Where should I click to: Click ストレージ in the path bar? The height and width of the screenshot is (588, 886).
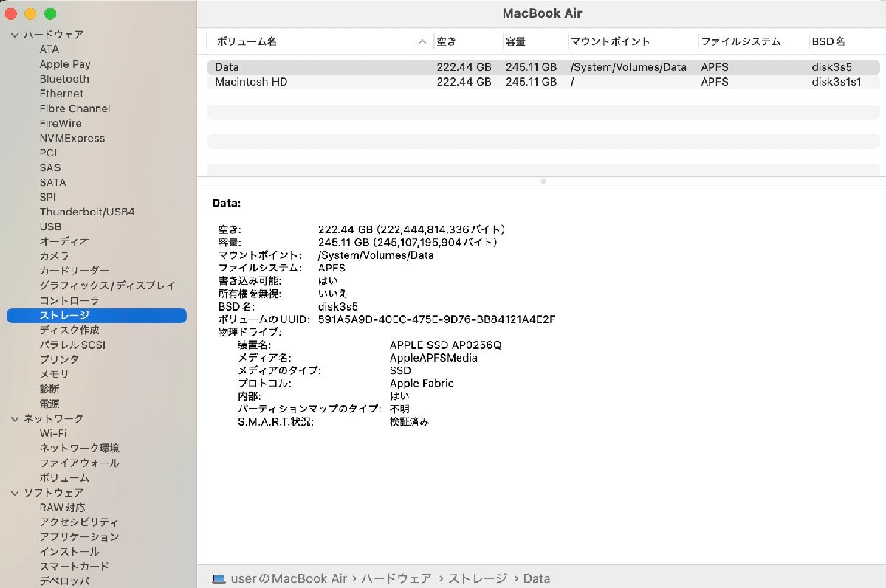[x=478, y=578]
